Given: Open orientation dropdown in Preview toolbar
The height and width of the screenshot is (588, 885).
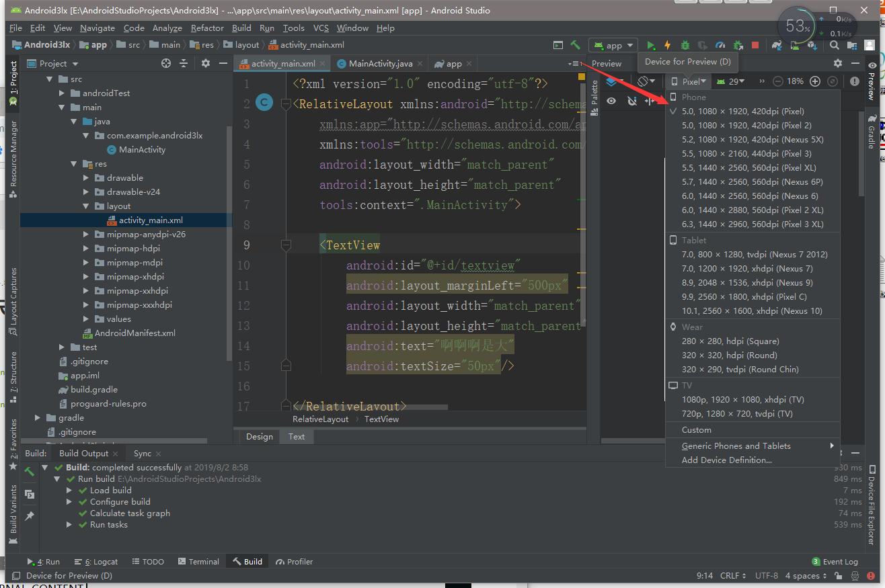Looking at the screenshot, I should coord(646,81).
